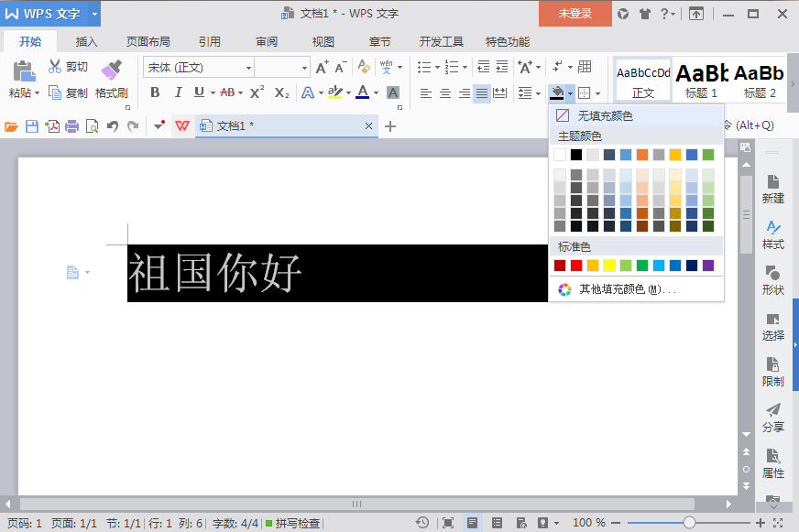Image resolution: width=799 pixels, height=532 pixels.
Task: Open the New sidebar panel
Action: (772, 189)
